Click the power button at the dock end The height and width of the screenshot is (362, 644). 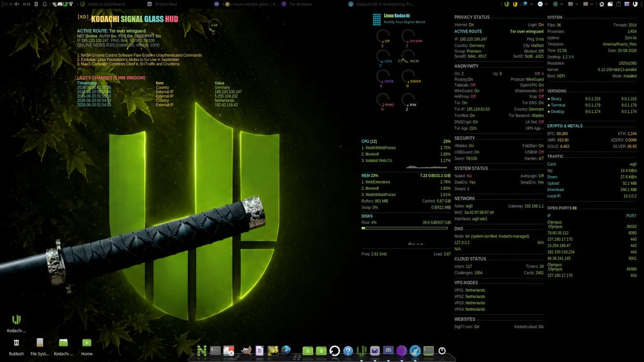[442, 351]
